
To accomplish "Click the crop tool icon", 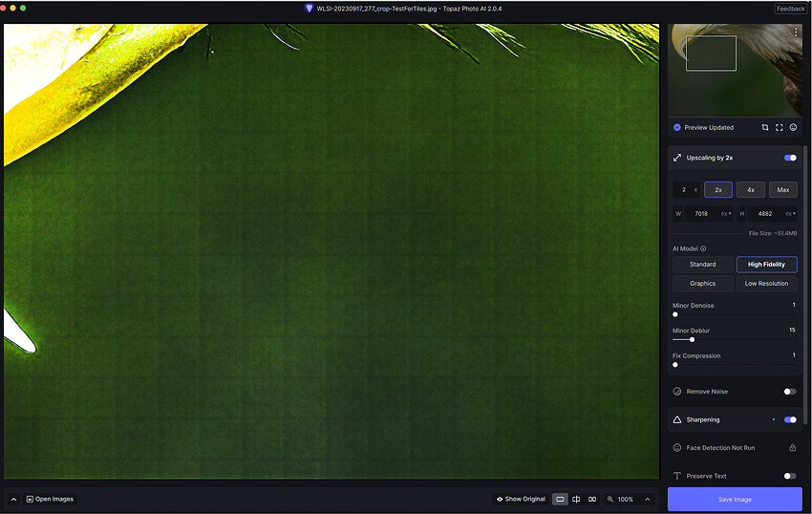I will click(765, 127).
